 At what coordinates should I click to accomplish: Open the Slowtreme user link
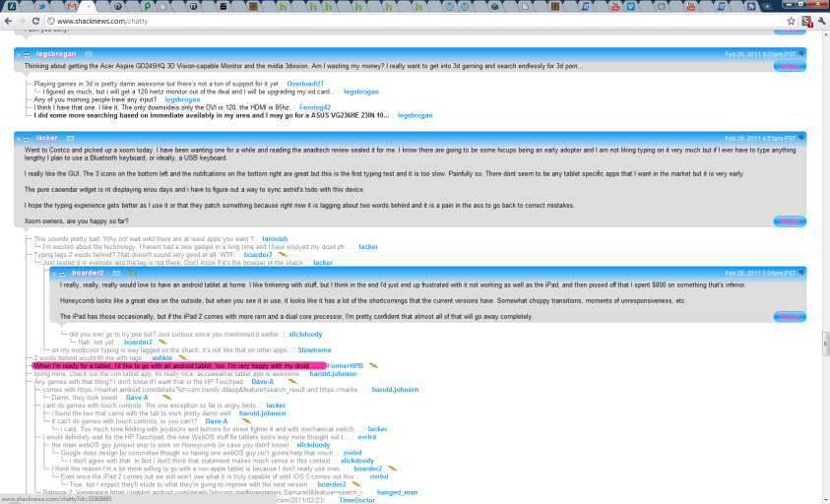tap(314, 349)
